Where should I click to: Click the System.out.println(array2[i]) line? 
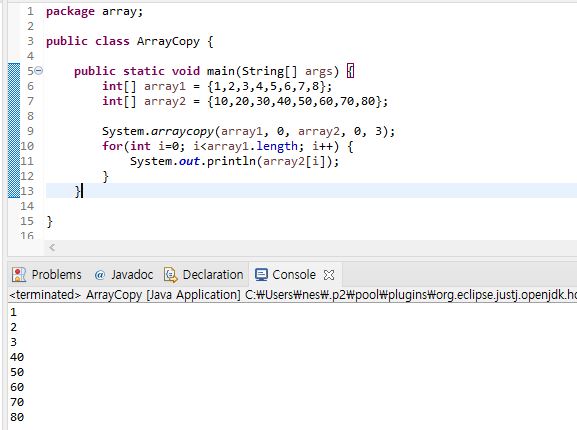[x=234, y=161]
